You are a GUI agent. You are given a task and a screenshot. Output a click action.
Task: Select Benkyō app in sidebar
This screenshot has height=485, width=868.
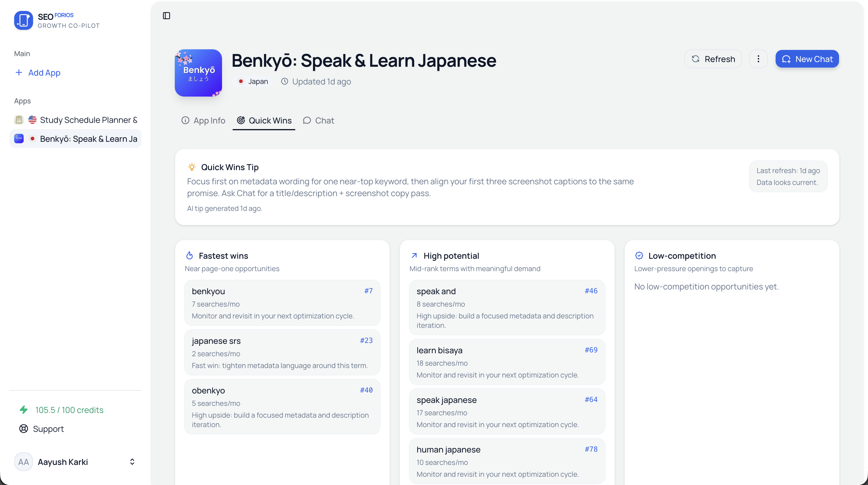[76, 139]
